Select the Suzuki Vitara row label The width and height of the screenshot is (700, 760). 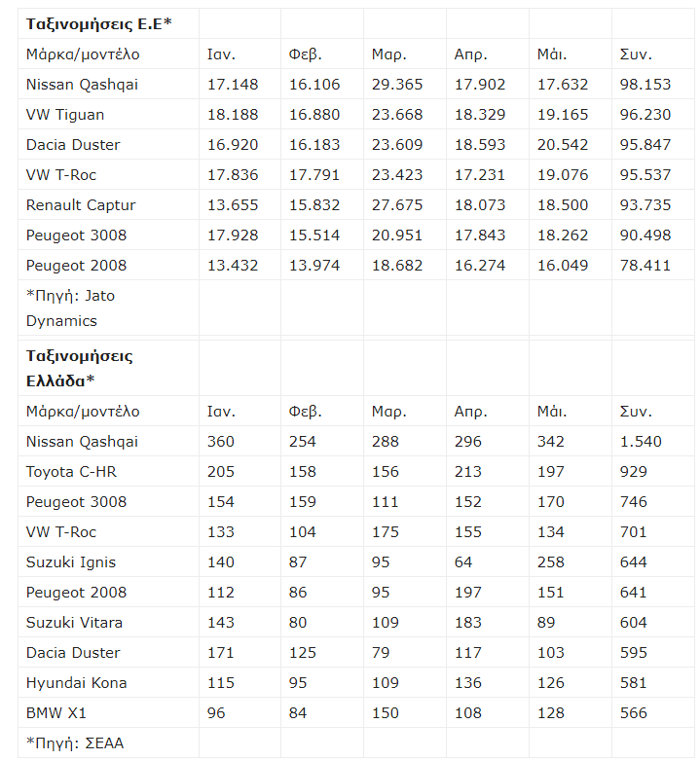(x=74, y=623)
